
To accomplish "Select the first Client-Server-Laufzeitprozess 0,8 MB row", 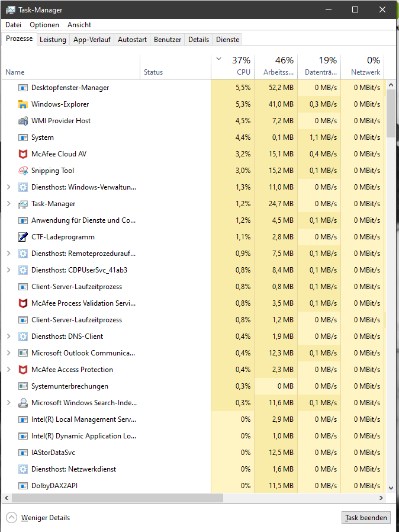I will (x=193, y=287).
